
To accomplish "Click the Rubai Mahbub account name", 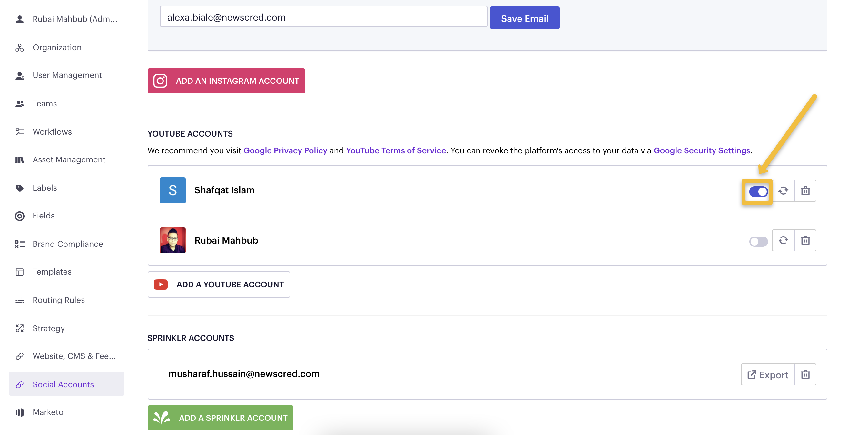I will 226,240.
